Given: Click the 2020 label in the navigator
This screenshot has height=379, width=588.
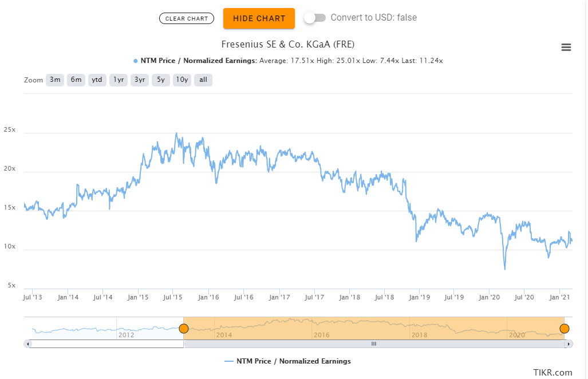Looking at the screenshot, I should pos(517,335).
